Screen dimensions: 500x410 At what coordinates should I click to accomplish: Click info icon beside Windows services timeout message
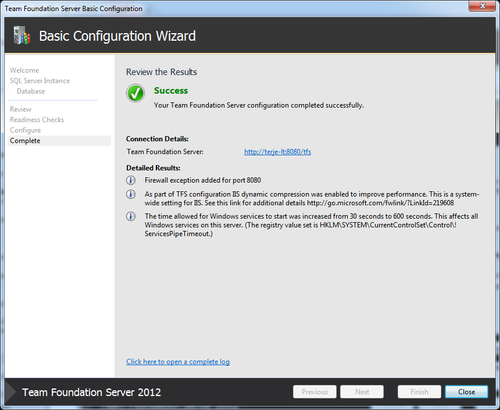coord(131,216)
